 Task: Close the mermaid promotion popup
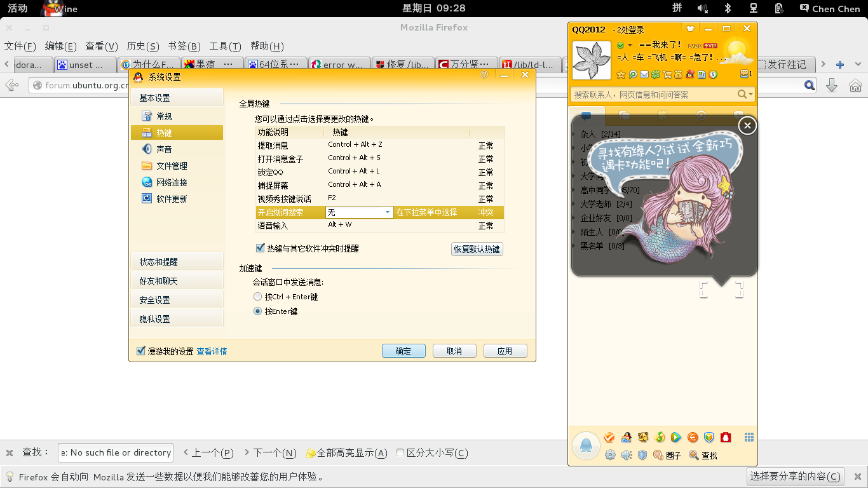click(x=747, y=126)
